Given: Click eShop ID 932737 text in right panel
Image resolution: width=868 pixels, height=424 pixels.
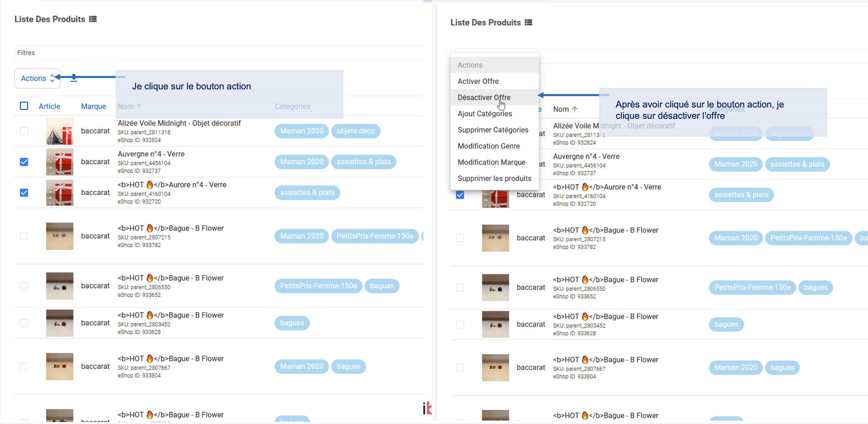Looking at the screenshot, I should [574, 173].
